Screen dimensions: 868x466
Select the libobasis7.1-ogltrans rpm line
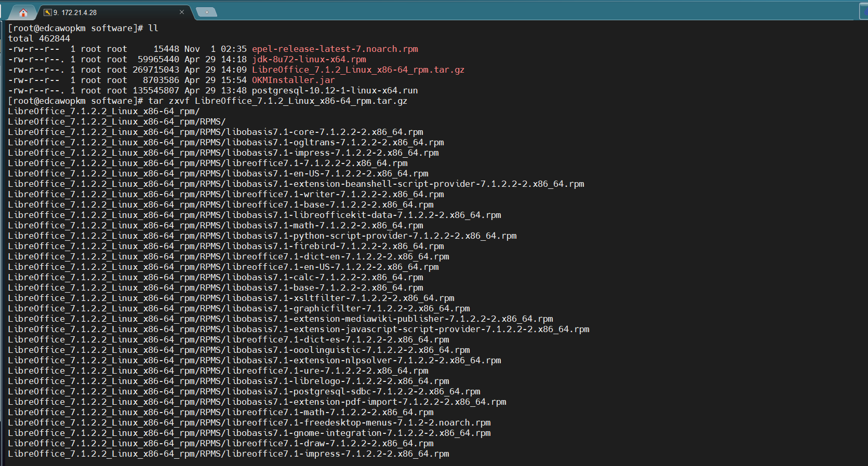(226, 142)
